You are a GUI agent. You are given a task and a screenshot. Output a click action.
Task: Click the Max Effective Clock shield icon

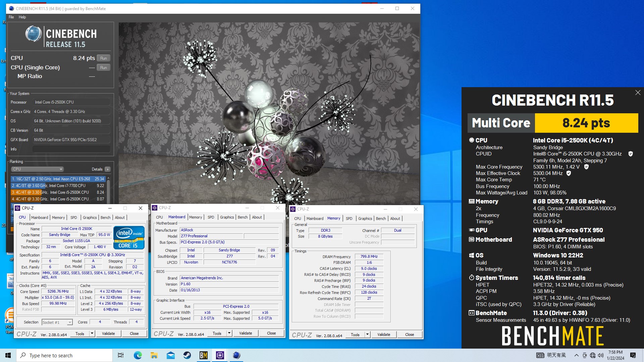pos(569,173)
